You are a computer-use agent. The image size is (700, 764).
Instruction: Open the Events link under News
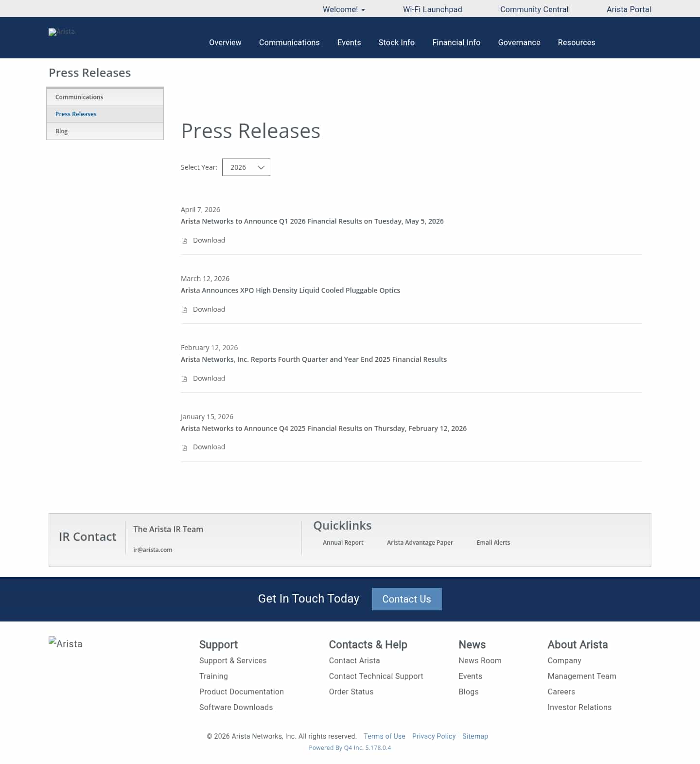470,676
